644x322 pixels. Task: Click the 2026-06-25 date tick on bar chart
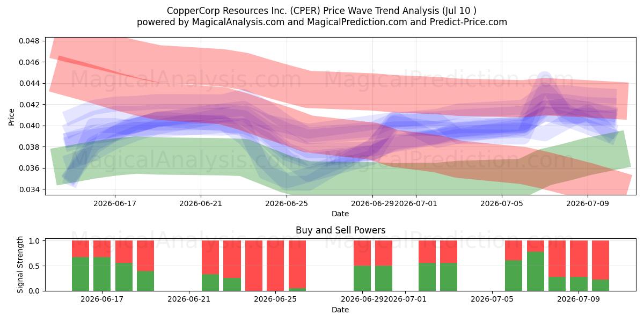click(275, 299)
